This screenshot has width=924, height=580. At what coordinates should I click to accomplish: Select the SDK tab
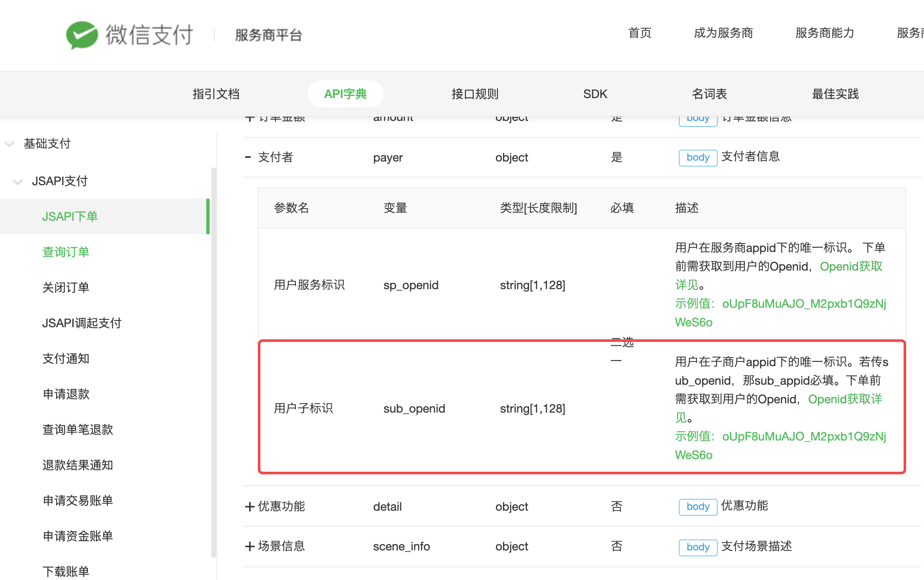[x=595, y=94]
